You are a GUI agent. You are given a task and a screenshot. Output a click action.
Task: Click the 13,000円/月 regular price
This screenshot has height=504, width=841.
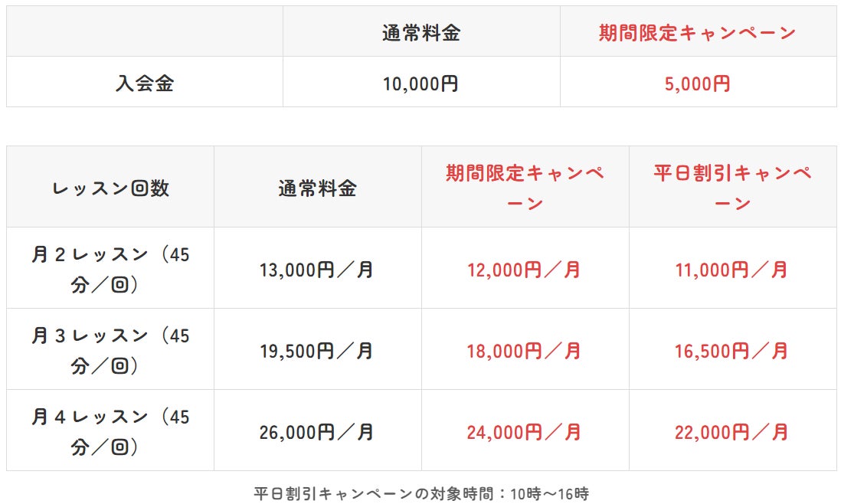coord(317,270)
